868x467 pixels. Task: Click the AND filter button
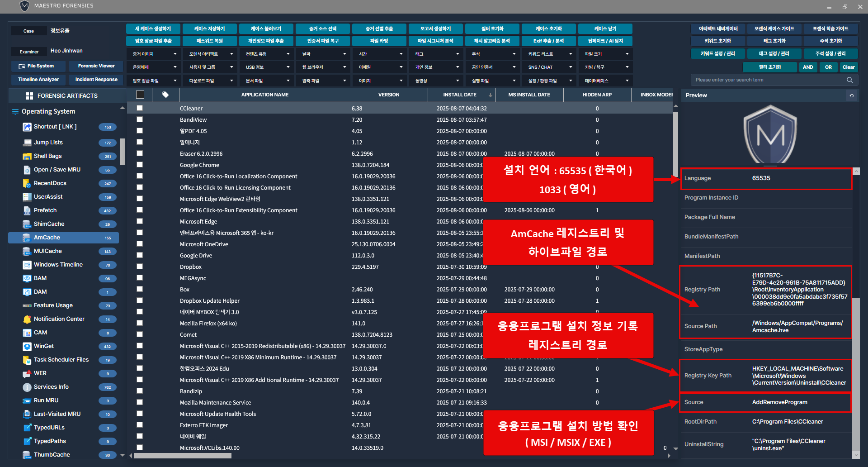[x=808, y=67]
